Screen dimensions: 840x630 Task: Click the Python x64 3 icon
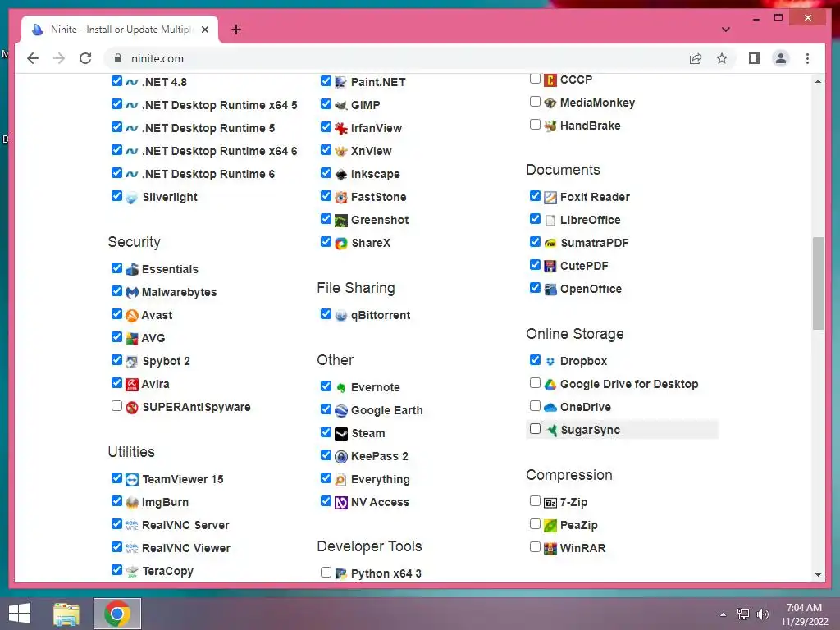pyautogui.click(x=340, y=573)
